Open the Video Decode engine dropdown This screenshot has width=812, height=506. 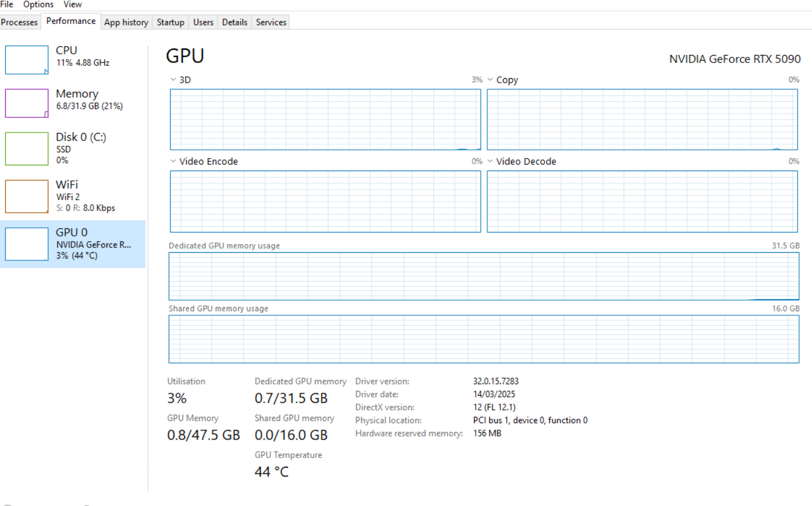coord(490,161)
